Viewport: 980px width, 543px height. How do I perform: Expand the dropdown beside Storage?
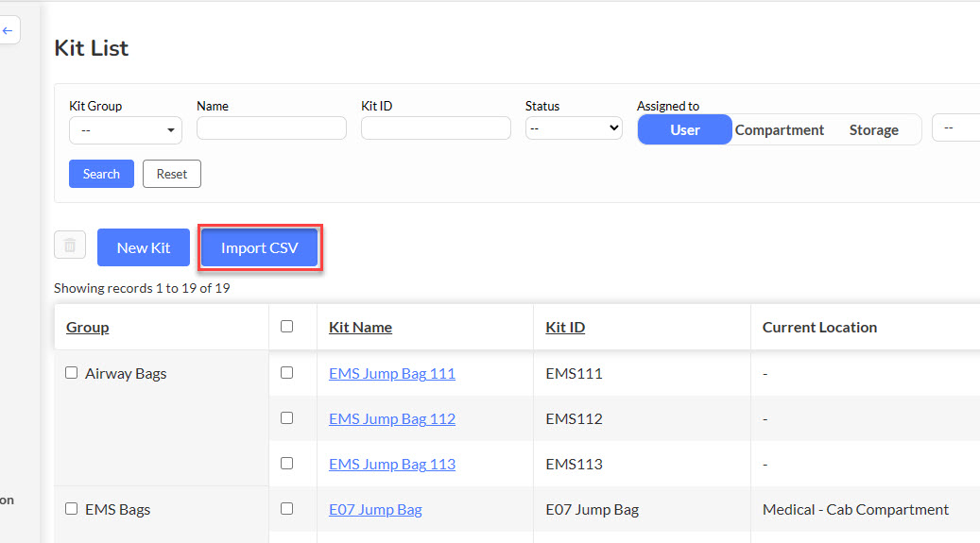click(956, 127)
